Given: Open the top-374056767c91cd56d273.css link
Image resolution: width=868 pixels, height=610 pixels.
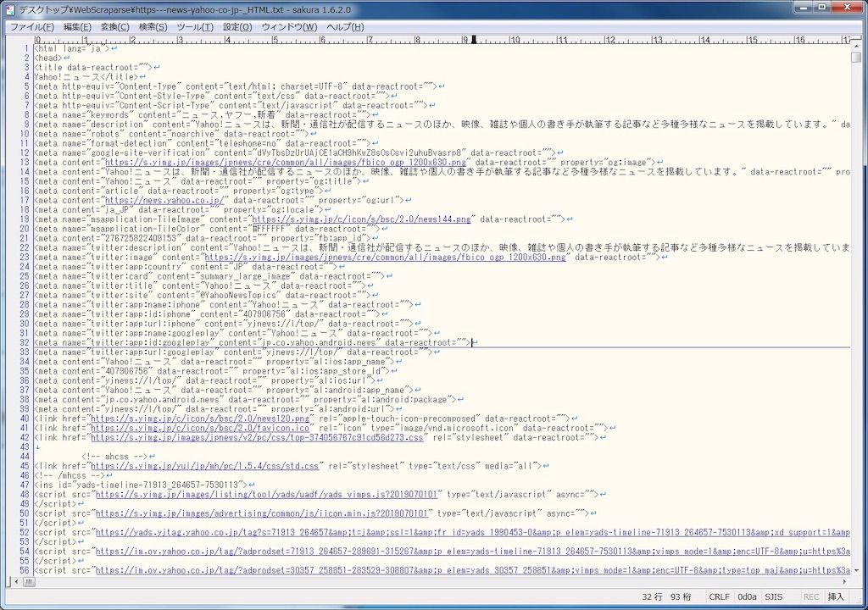Looking at the screenshot, I should [257, 437].
